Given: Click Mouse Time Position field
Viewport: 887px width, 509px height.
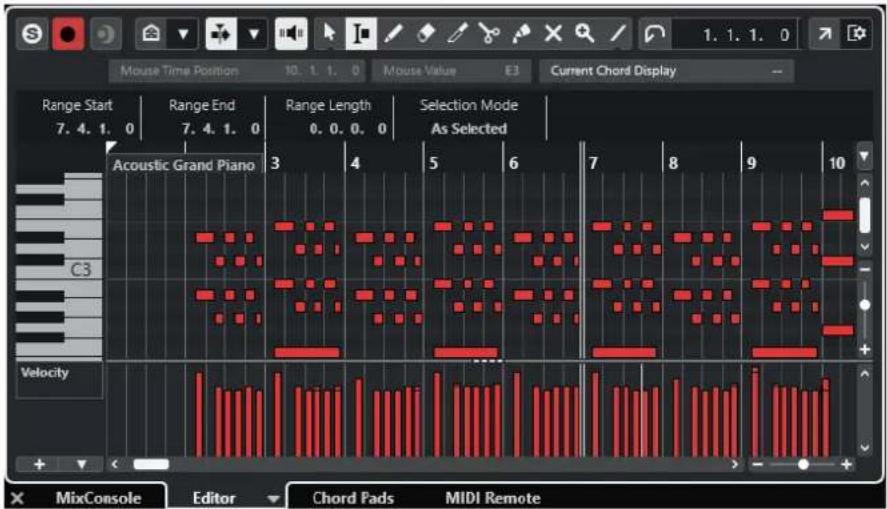Looking at the screenshot, I should pyautogui.click(x=237, y=71).
